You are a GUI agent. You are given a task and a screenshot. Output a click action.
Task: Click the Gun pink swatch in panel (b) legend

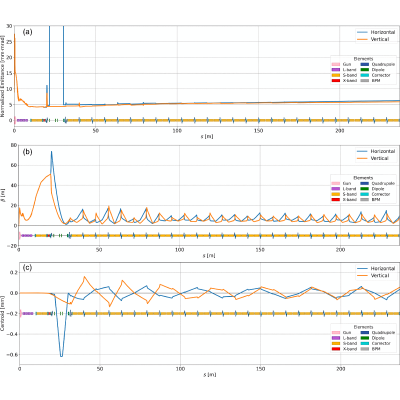point(336,183)
